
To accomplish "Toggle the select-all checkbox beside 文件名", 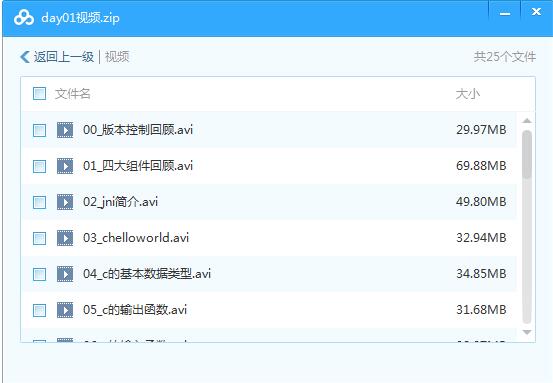I will coord(40,94).
